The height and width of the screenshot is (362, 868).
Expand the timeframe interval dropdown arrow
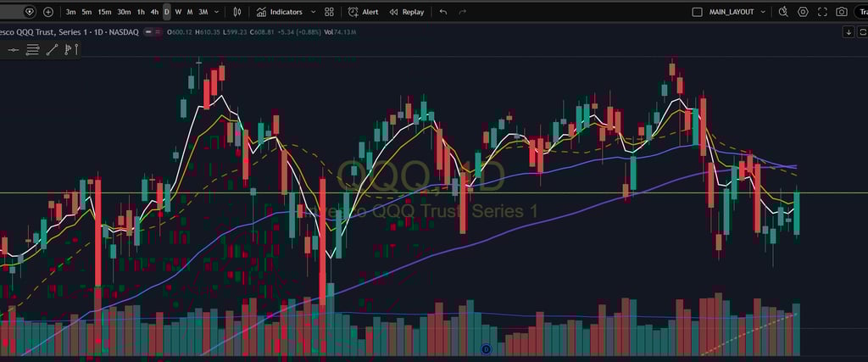216,12
